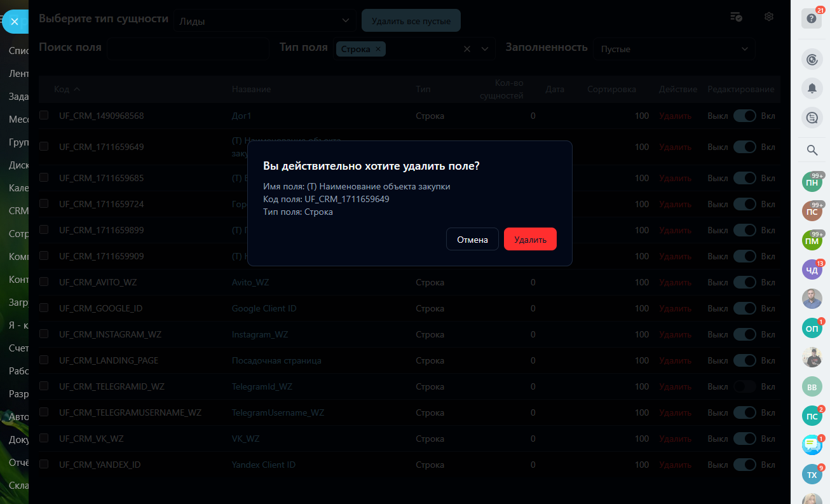Toggle editing switch in the Avito_WZ row
Viewport: 830px width, 504px height.
click(744, 282)
